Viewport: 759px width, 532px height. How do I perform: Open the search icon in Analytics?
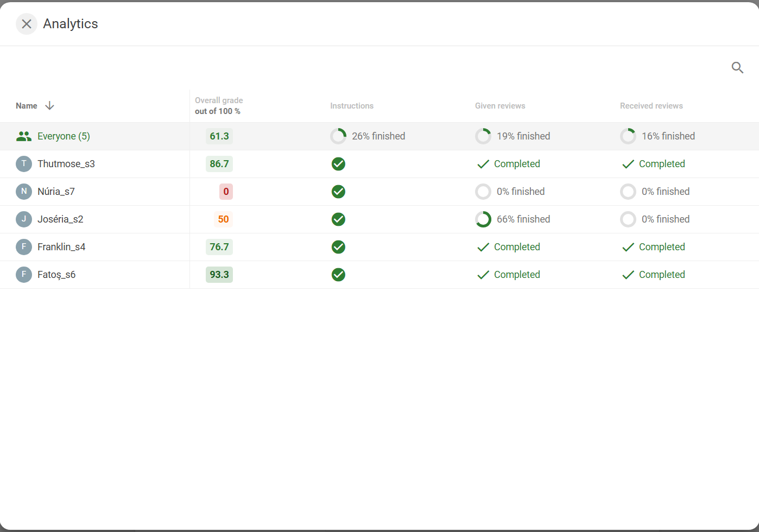(x=737, y=68)
